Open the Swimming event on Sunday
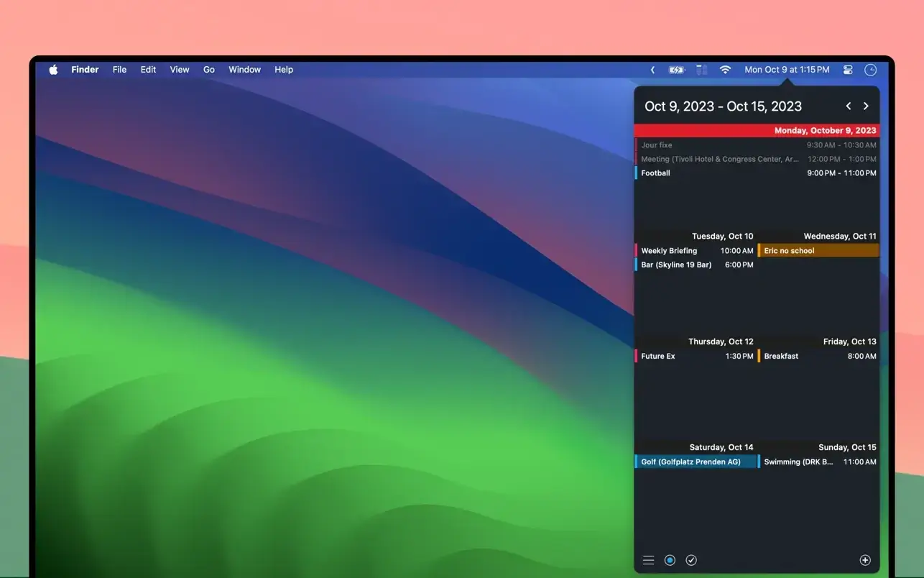This screenshot has height=578, width=924. 798,462
